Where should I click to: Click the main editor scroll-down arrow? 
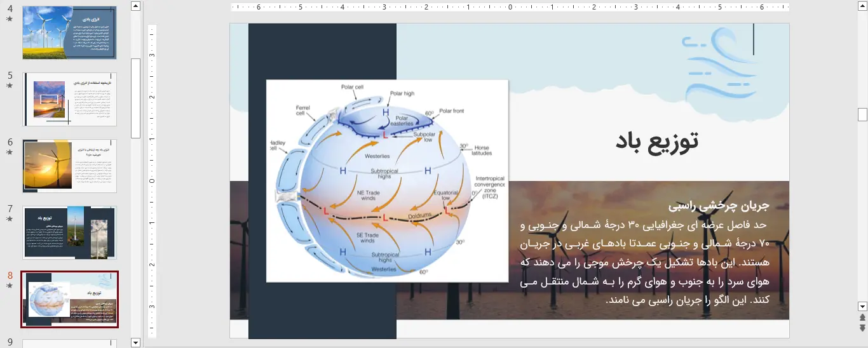tap(862, 306)
